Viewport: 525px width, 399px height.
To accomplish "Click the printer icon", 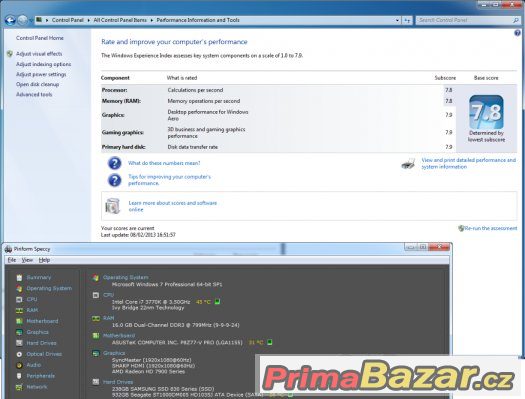I will [x=408, y=164].
